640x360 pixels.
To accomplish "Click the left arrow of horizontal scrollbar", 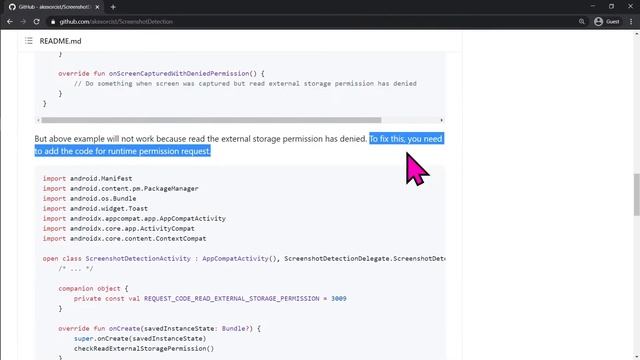I will coord(38,120).
